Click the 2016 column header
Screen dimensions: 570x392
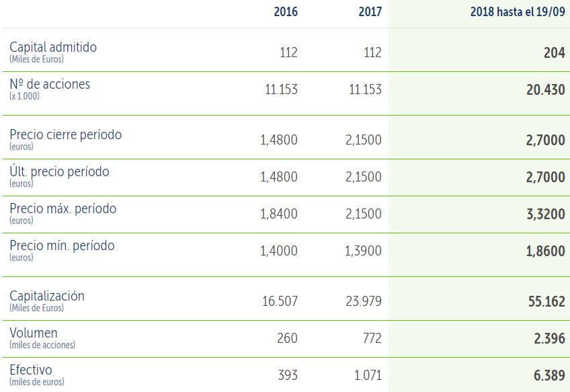pos(286,12)
